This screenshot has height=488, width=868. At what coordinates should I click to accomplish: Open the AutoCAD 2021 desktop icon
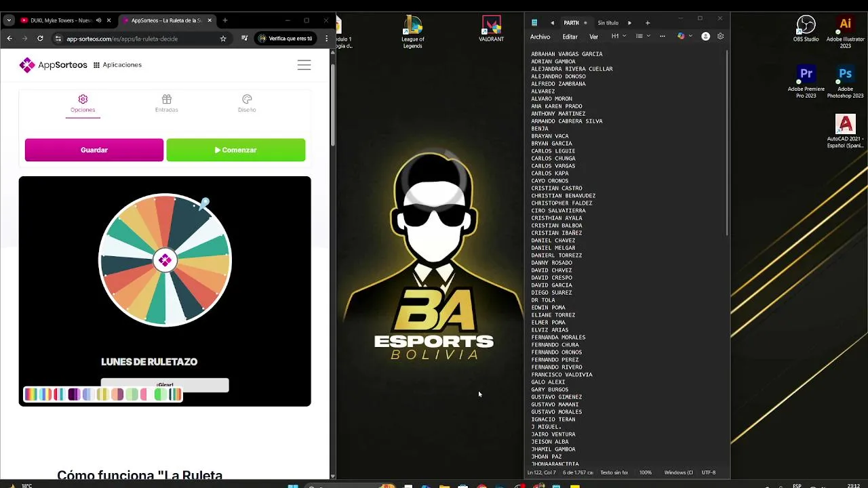(845, 131)
